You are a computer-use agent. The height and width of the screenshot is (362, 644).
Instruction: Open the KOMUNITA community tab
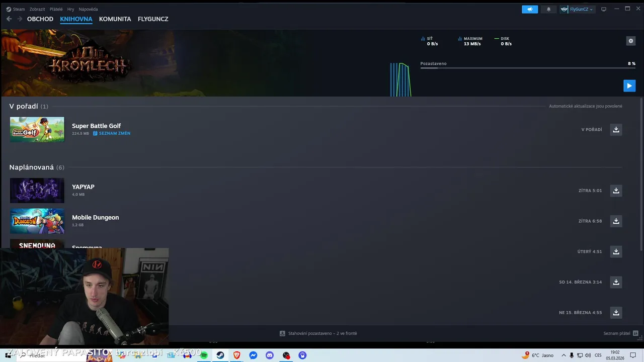click(115, 19)
